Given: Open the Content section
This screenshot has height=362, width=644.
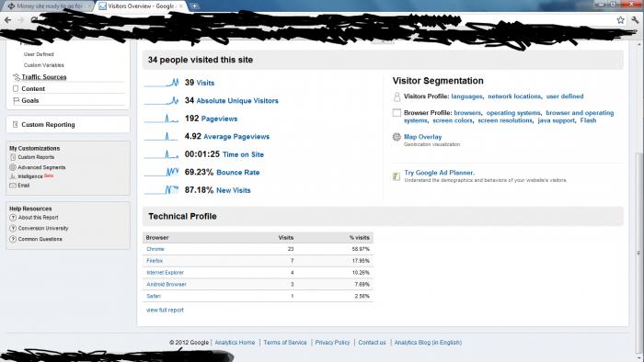Looking at the screenshot, I should (x=33, y=88).
